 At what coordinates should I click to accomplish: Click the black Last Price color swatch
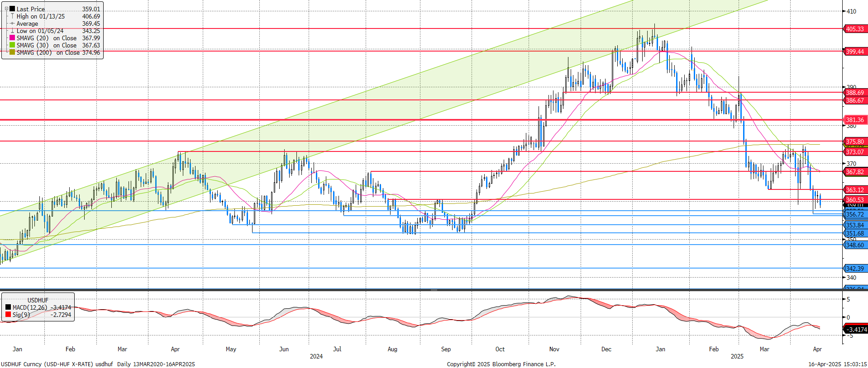(12, 9)
